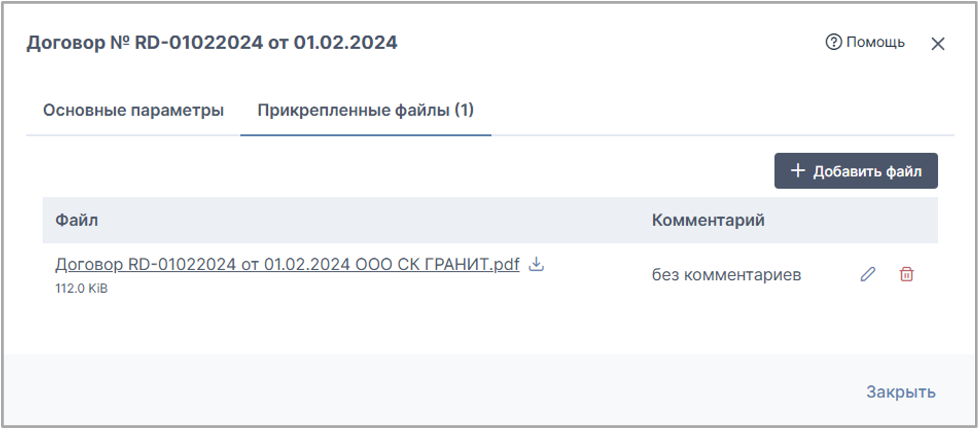Image resolution: width=980 pixels, height=429 pixels.
Task: Switch to the Основные параметры tab
Action: pyautogui.click(x=133, y=110)
